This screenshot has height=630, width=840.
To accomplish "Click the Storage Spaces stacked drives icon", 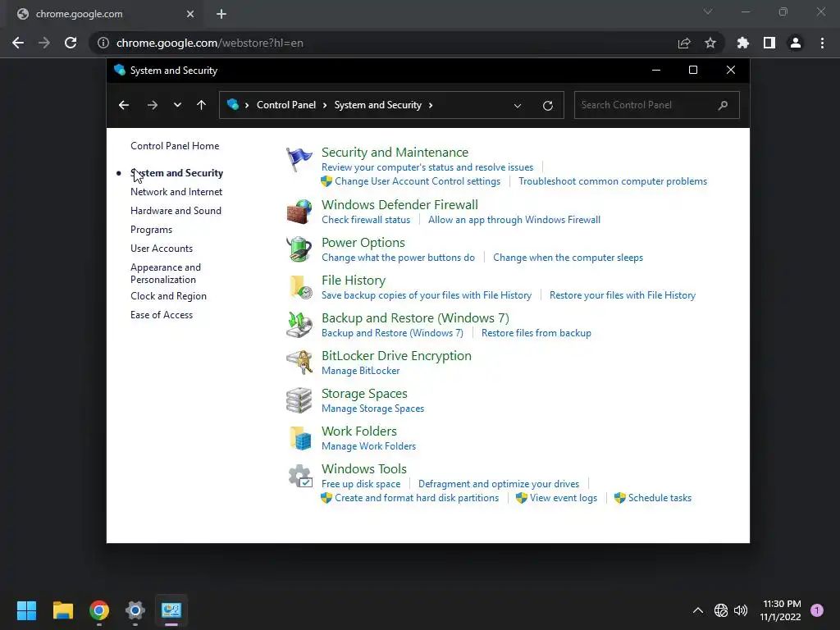I will [x=299, y=400].
